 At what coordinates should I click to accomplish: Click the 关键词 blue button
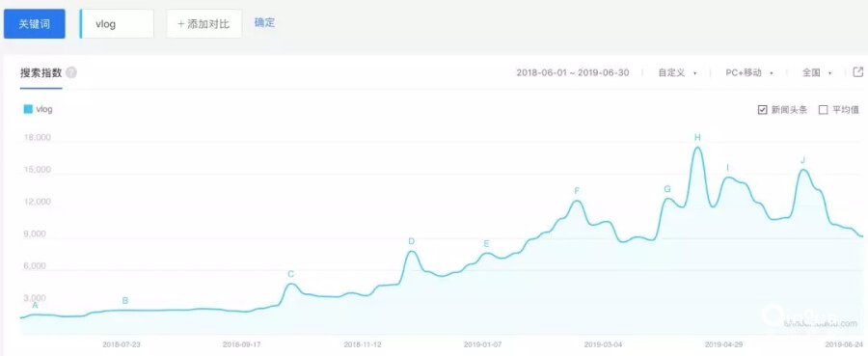tap(35, 24)
